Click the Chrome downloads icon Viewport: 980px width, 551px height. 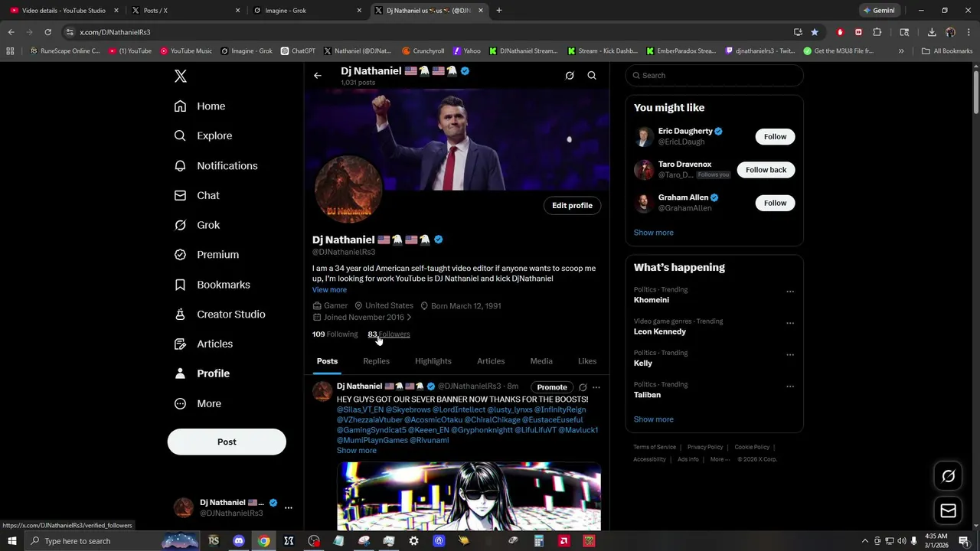(932, 32)
